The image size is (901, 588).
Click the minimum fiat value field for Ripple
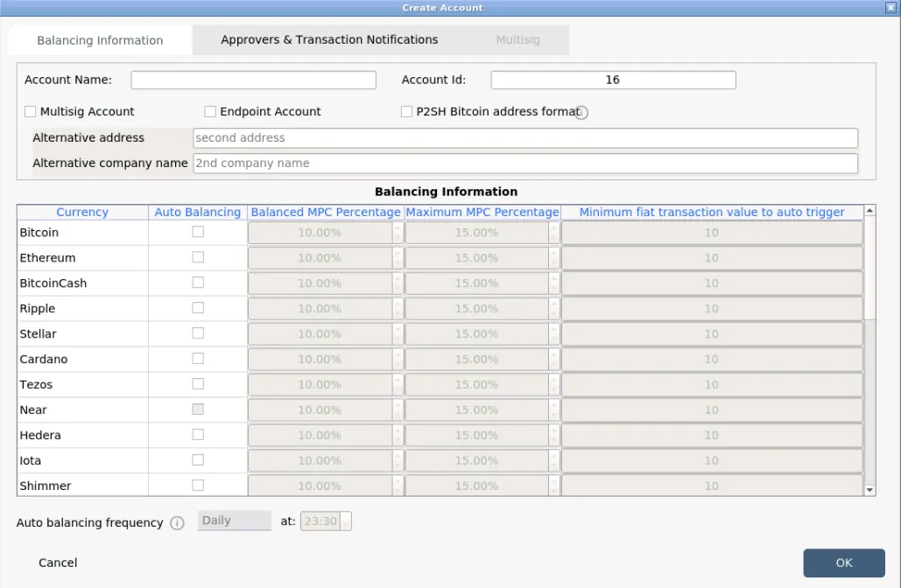712,308
